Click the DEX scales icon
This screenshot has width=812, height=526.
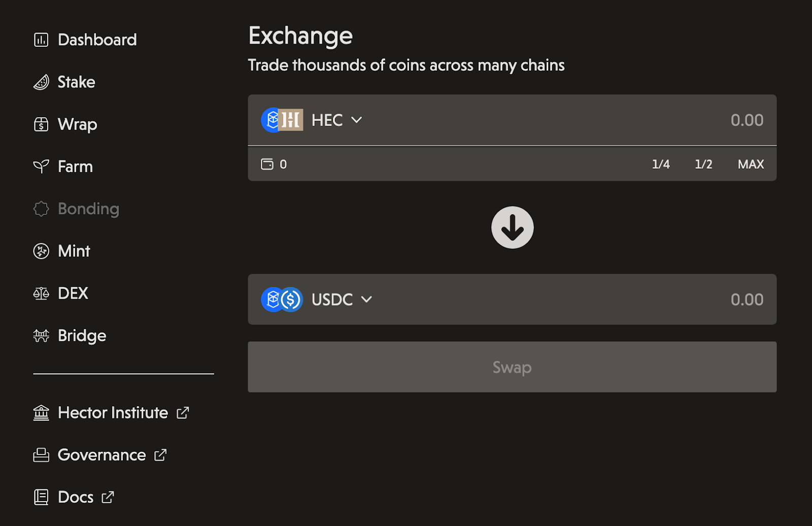pyautogui.click(x=41, y=293)
